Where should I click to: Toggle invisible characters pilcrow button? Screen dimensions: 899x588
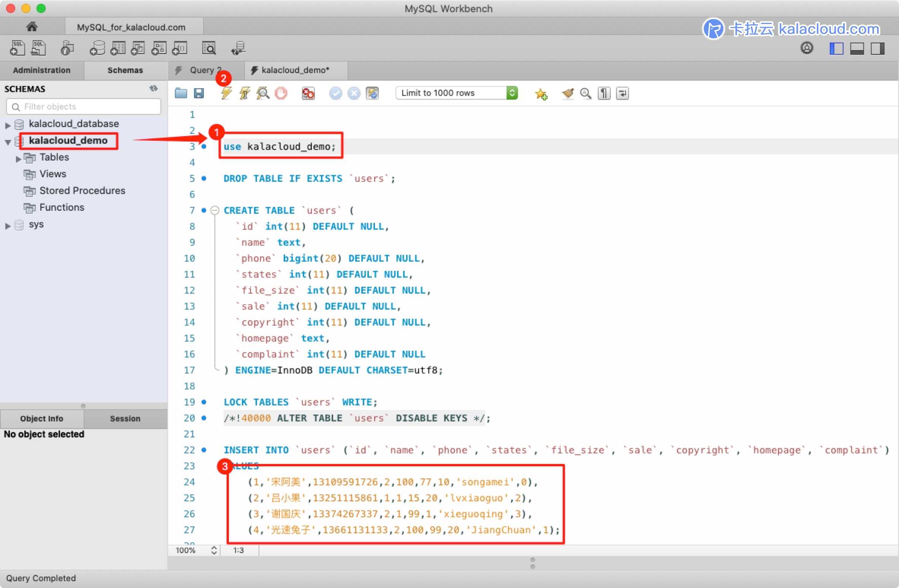(x=604, y=93)
